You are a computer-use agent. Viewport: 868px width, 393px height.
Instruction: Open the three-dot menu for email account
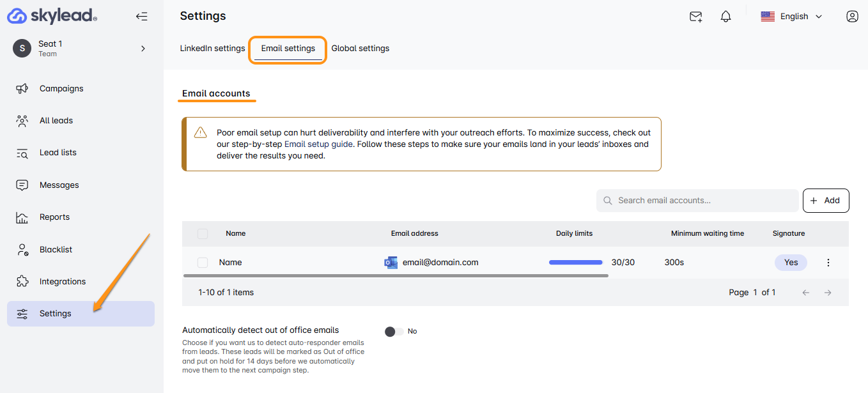[828, 263]
